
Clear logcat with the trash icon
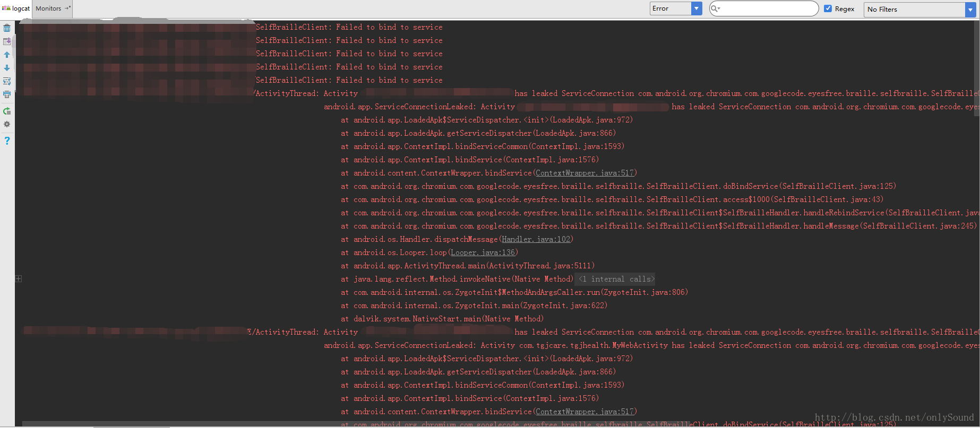point(7,28)
